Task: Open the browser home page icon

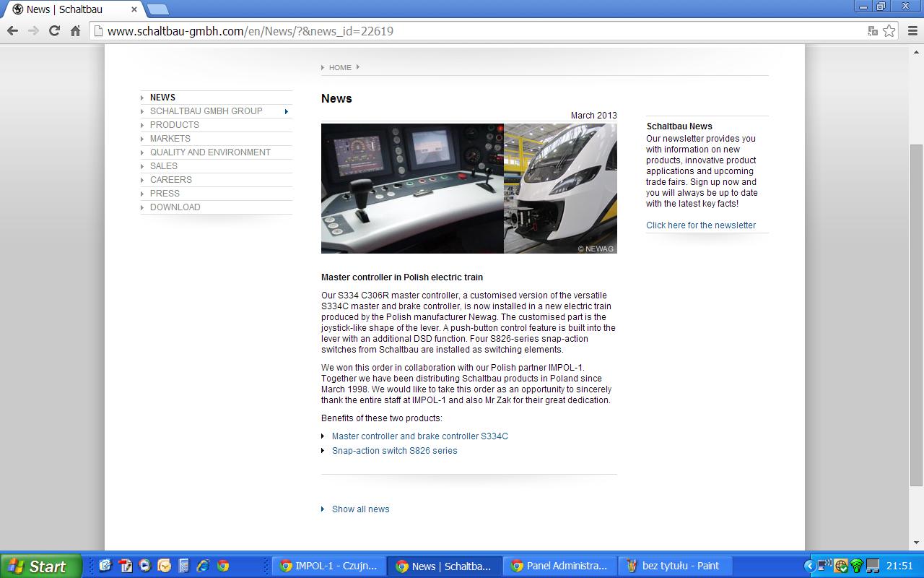Action: click(x=75, y=31)
